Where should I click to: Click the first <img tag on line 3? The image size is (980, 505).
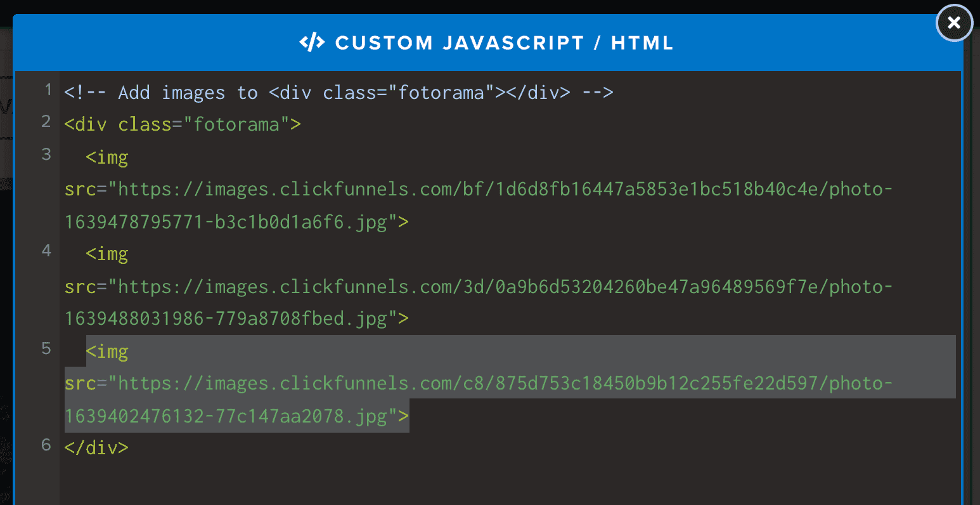[107, 158]
